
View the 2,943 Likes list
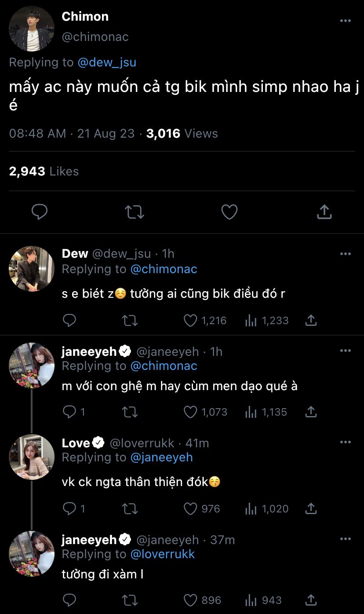(x=44, y=171)
